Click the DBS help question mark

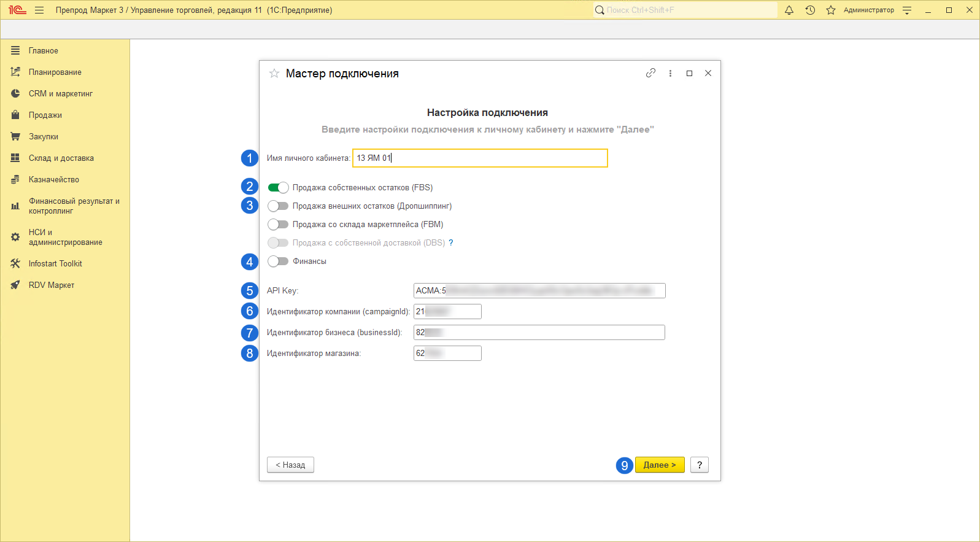[x=451, y=242]
